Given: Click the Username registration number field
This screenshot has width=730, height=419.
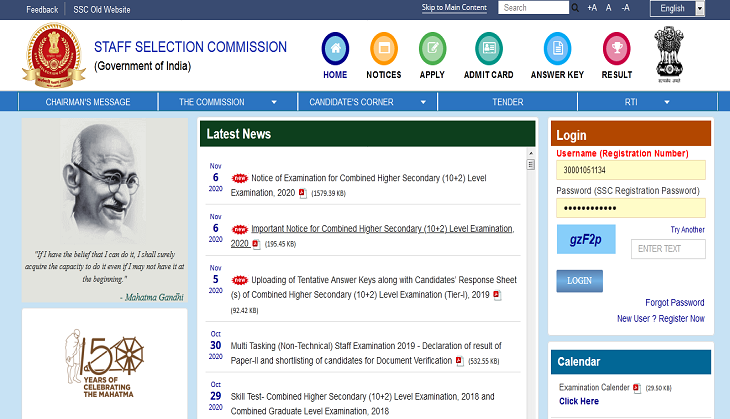Looking at the screenshot, I should click(631, 170).
